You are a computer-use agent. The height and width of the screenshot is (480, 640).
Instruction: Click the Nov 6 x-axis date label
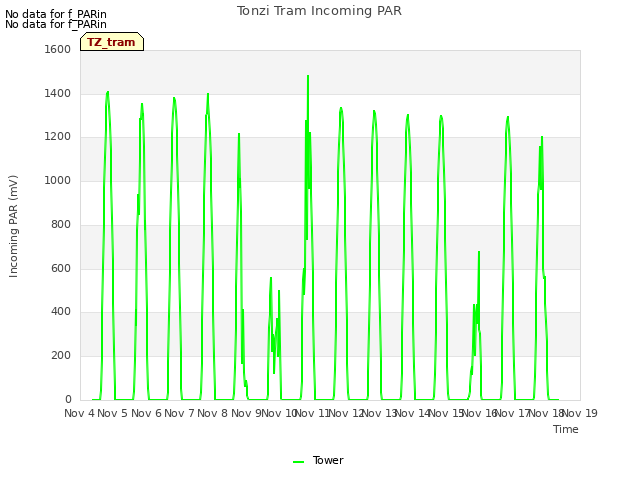146,413
